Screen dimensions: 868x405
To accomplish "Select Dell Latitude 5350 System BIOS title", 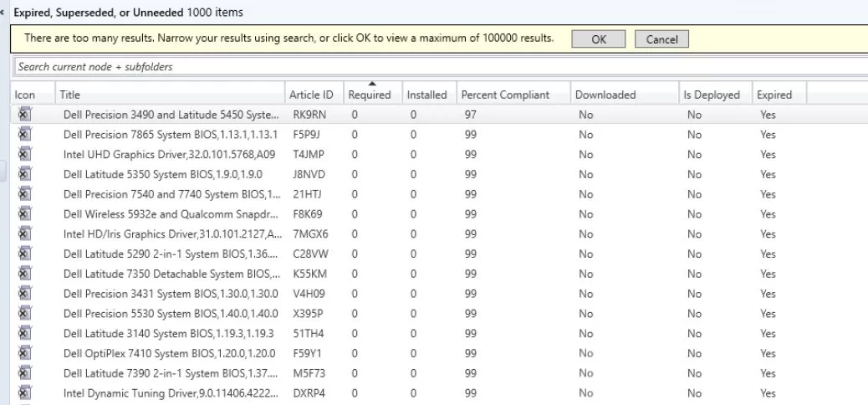I will point(163,175).
